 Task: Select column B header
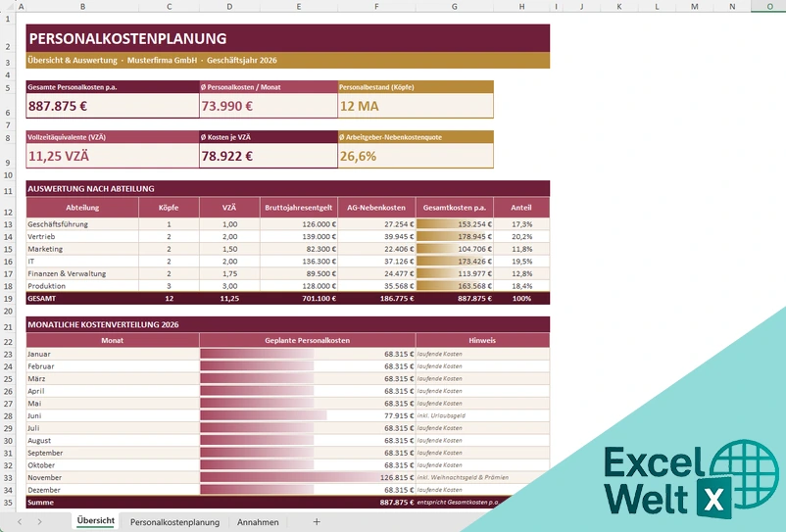point(82,7)
